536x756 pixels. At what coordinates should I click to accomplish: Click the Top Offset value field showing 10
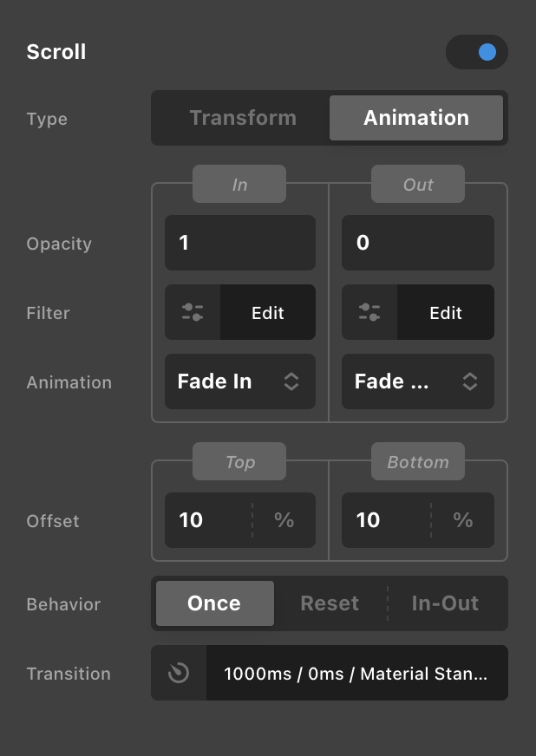(208, 520)
